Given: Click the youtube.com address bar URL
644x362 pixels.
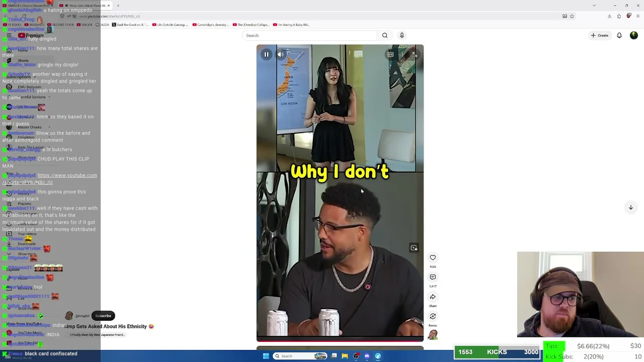Looking at the screenshot, I should 110,16.
